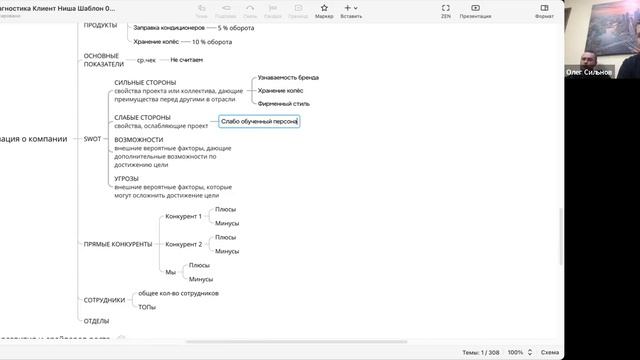The height and width of the screenshot is (360, 640).
Task: Open the Маркер star icon
Action: tap(324, 8)
